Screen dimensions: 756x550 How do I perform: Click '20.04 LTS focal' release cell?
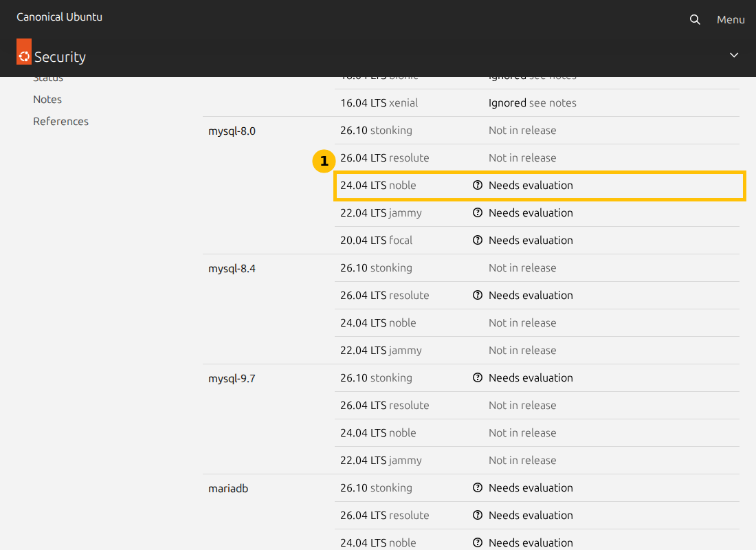(x=376, y=240)
